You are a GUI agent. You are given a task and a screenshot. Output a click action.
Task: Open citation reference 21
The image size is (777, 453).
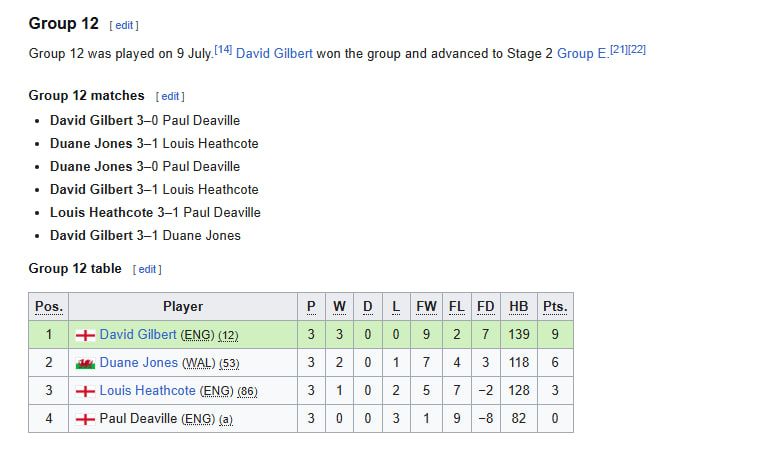pos(619,50)
